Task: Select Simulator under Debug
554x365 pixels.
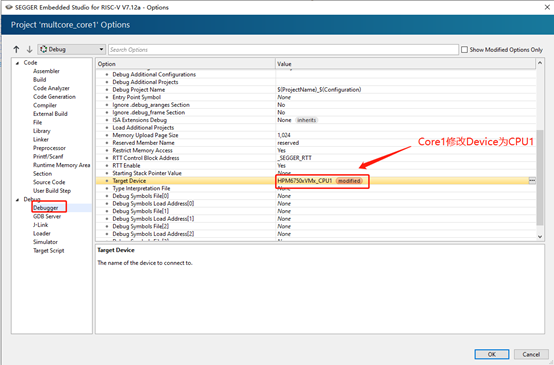Action: [45, 242]
